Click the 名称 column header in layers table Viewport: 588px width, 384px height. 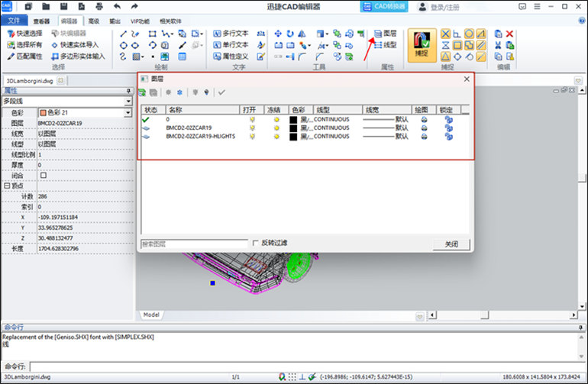click(202, 110)
